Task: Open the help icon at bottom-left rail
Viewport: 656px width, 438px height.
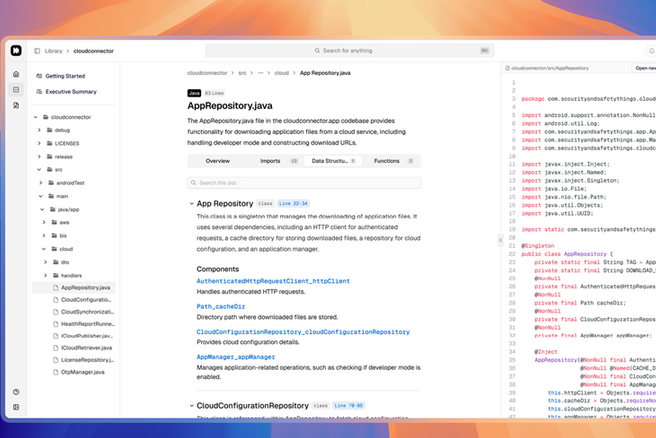Action: click(16, 392)
